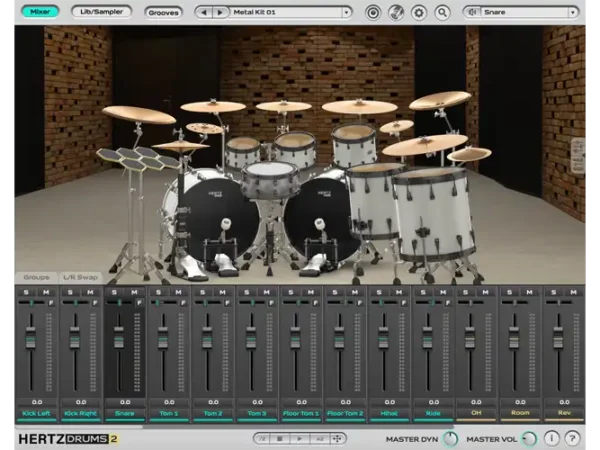Viewport: 600px width, 450px height.
Task: Open help with the question mark button
Action: tap(572, 438)
